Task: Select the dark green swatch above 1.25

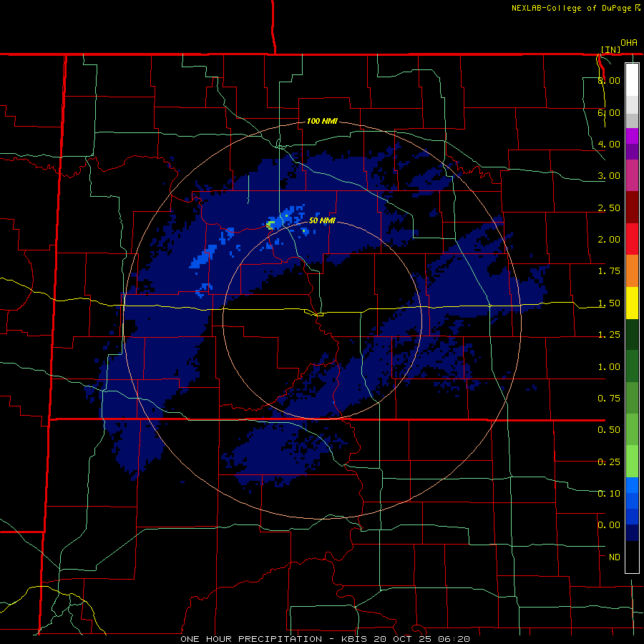Action: pos(632,334)
